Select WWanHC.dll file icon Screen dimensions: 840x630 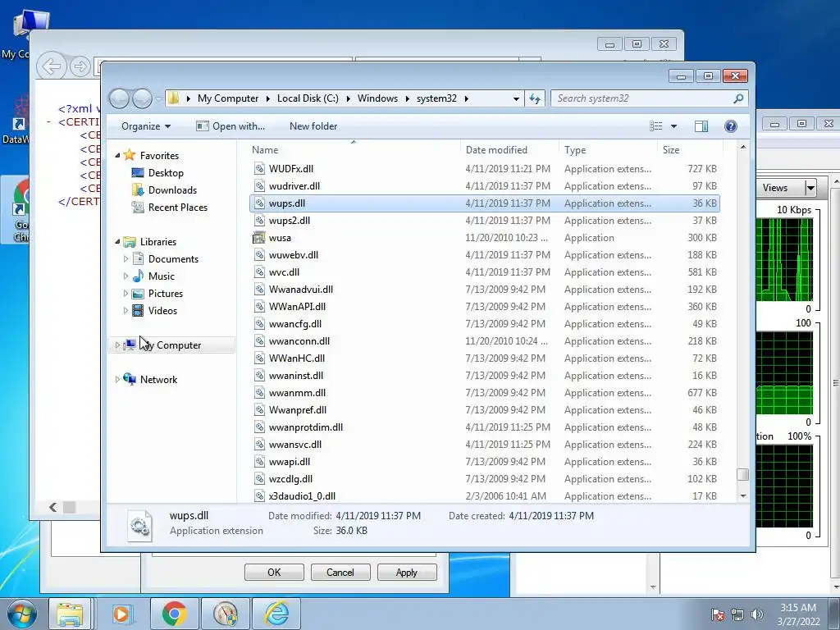[x=259, y=358]
